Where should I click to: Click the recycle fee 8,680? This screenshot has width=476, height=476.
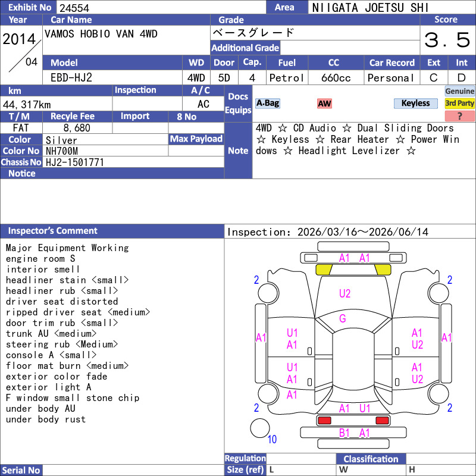coord(77,128)
